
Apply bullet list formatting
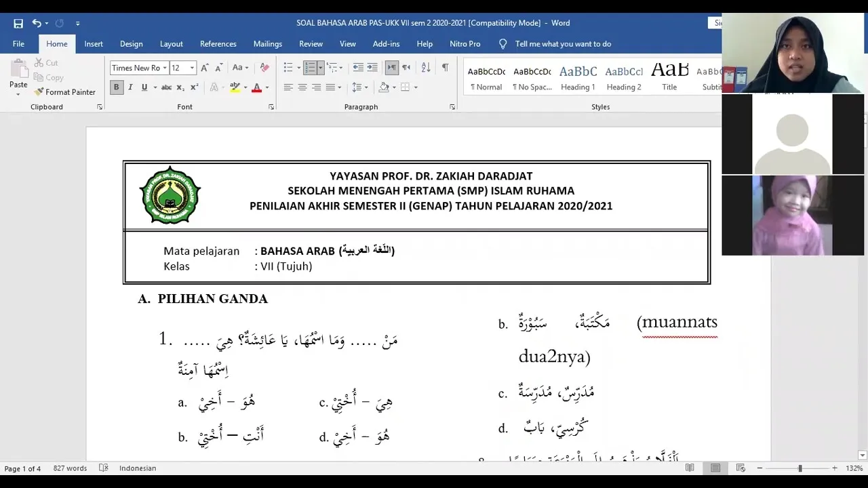pos(288,68)
